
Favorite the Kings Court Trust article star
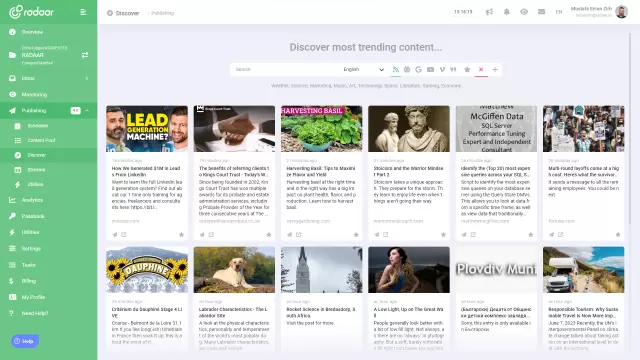(269, 235)
